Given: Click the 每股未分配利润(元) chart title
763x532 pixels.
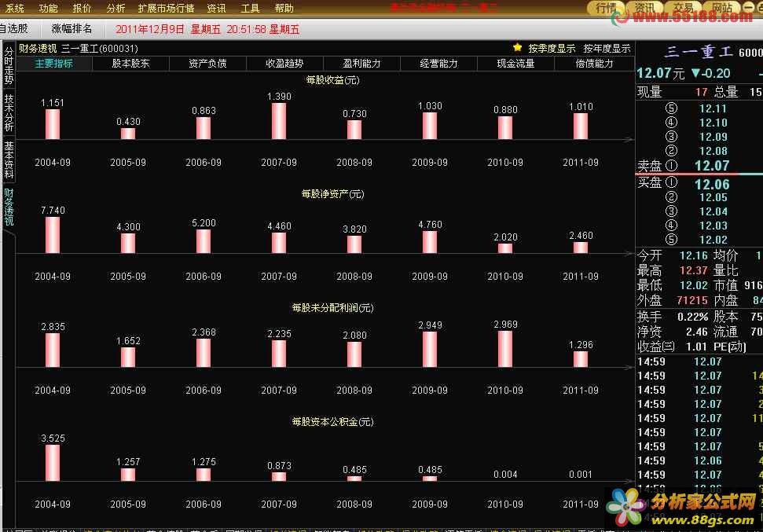Looking at the screenshot, I should 333,307.
